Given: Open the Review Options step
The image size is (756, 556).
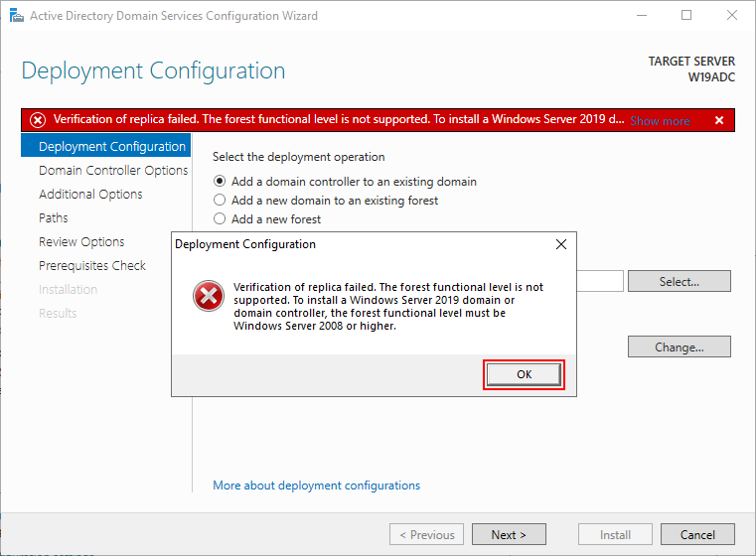Looking at the screenshot, I should 81,241.
